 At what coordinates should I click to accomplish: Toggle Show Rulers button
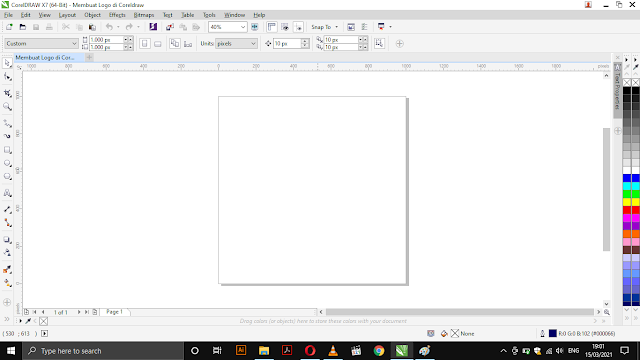click(x=271, y=27)
